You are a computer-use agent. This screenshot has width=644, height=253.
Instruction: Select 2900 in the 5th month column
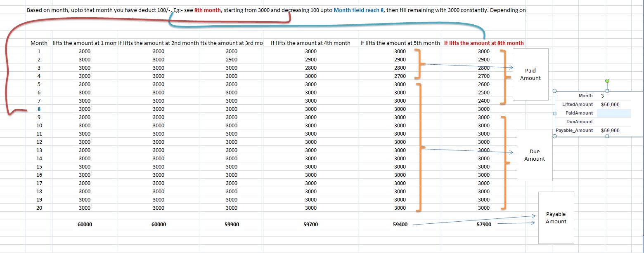(400, 59)
